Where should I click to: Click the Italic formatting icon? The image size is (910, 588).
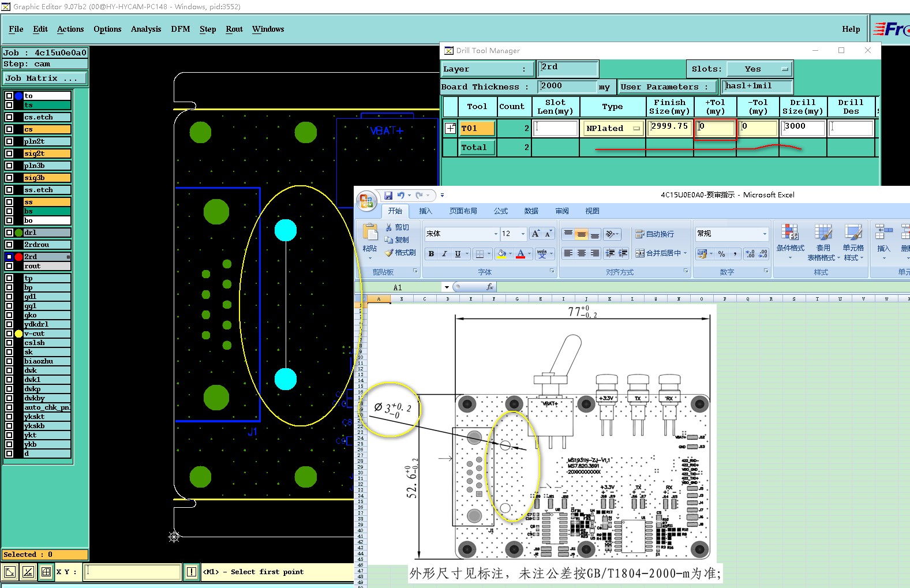coord(444,254)
